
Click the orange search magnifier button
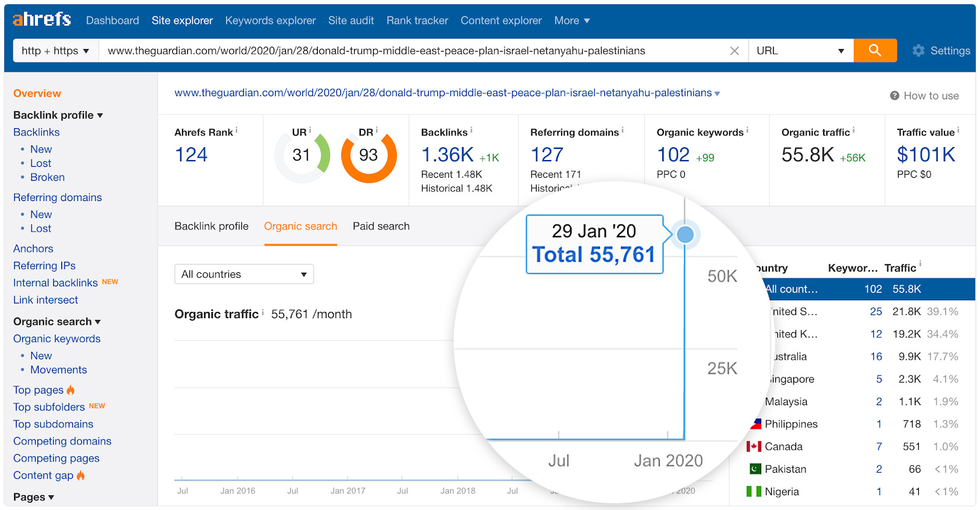coord(875,50)
